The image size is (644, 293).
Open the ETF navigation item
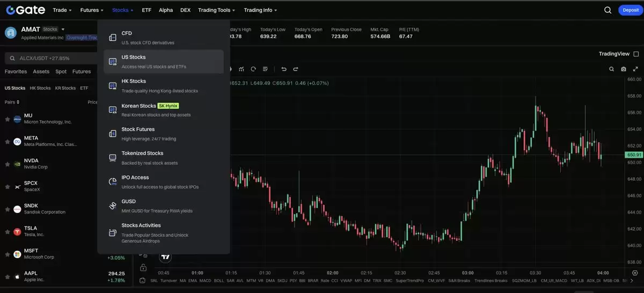[x=147, y=10]
